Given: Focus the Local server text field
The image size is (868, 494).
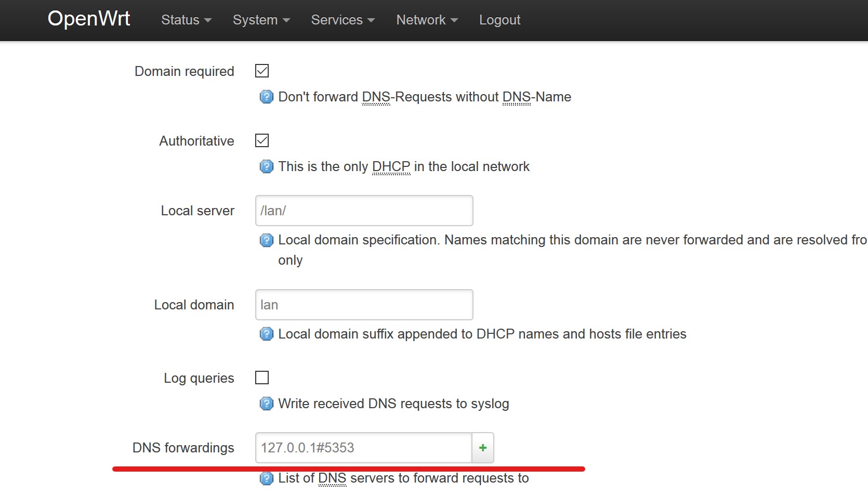Looking at the screenshot, I should [364, 211].
